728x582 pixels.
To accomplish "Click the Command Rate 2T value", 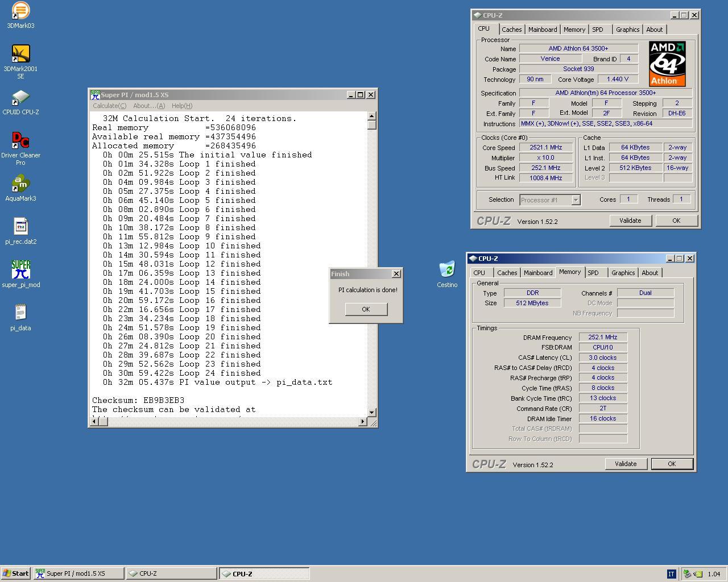I will point(603,408).
